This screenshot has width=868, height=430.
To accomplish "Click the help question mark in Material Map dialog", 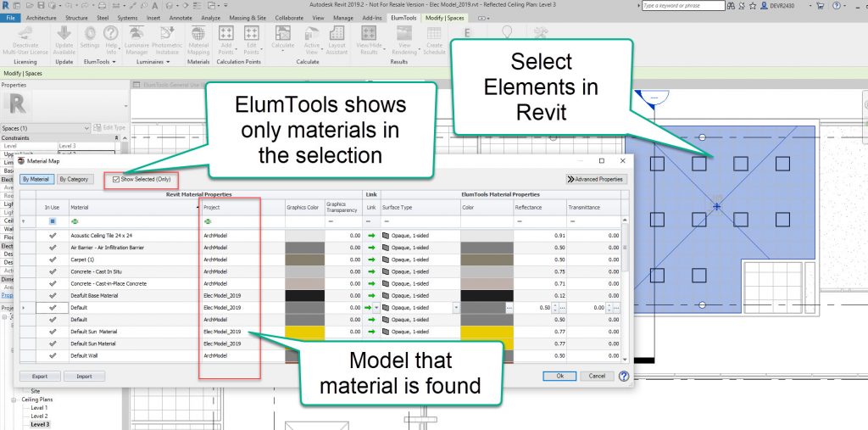I will pyautogui.click(x=624, y=376).
